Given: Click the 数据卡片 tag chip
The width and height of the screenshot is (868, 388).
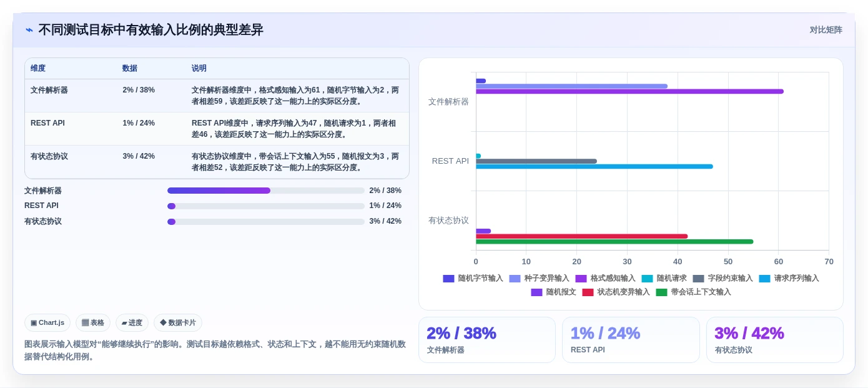Looking at the screenshot, I should coord(178,323).
